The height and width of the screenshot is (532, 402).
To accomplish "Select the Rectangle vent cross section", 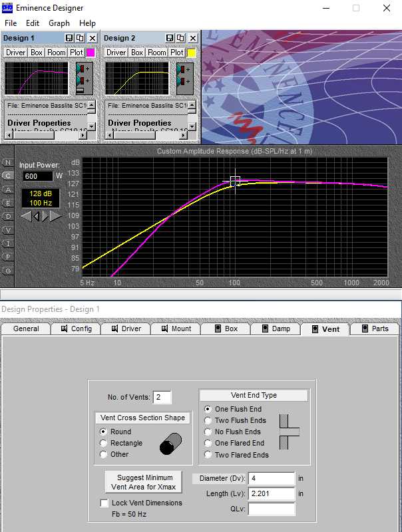I will coord(121,443).
